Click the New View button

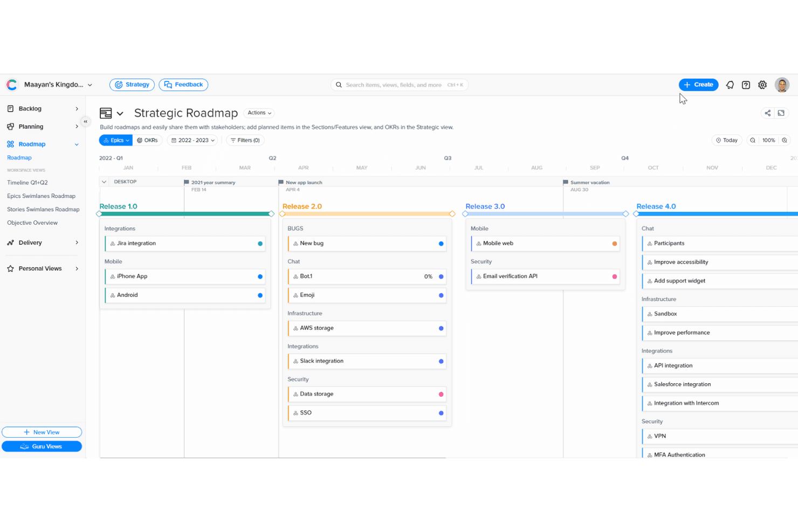coord(42,432)
